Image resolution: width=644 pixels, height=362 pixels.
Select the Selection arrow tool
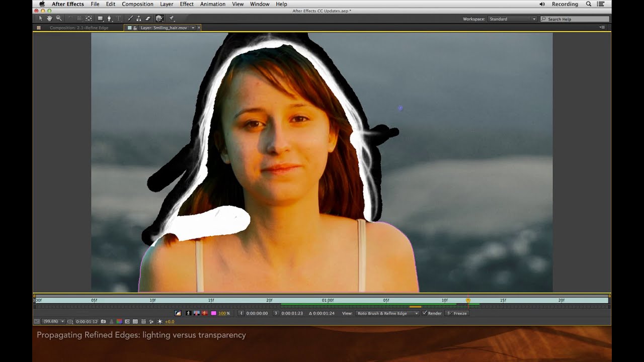click(41, 18)
